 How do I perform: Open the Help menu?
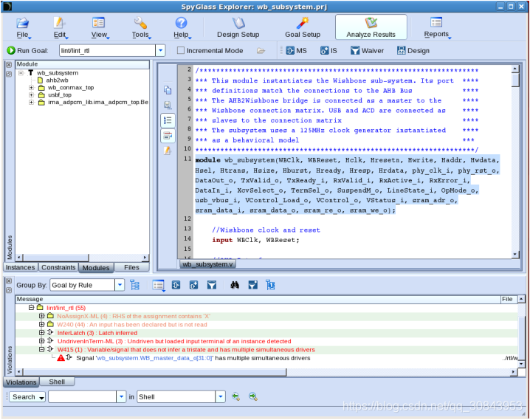pyautogui.click(x=182, y=28)
